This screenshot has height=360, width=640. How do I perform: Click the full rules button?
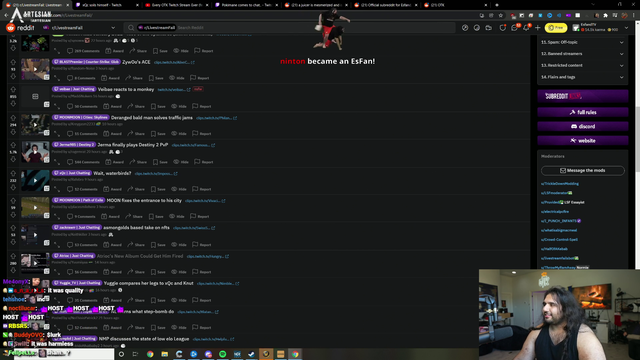[582, 112]
